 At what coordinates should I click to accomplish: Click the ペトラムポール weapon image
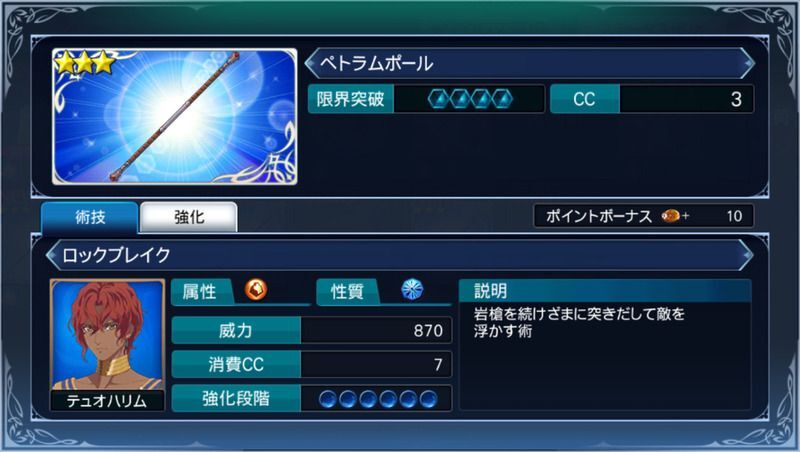point(175,116)
